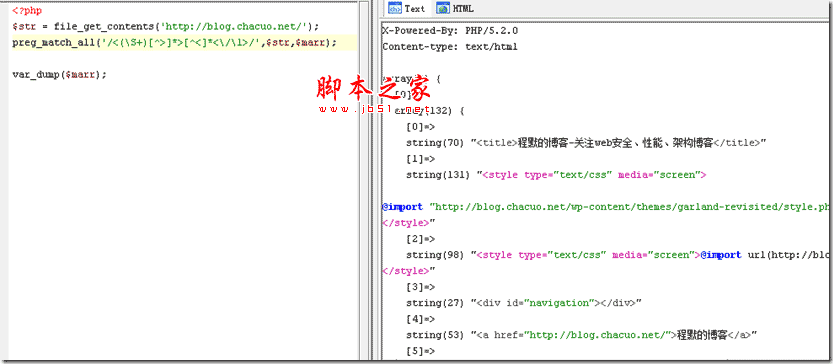This screenshot has height=364, width=833.
Task: Click the Content-type: text/html line
Action: 449,47
